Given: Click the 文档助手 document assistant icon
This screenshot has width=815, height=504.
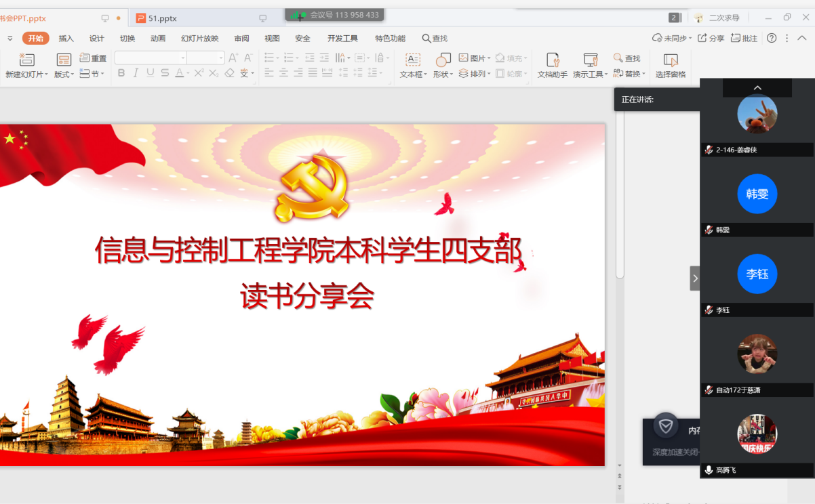Looking at the screenshot, I should [552, 60].
